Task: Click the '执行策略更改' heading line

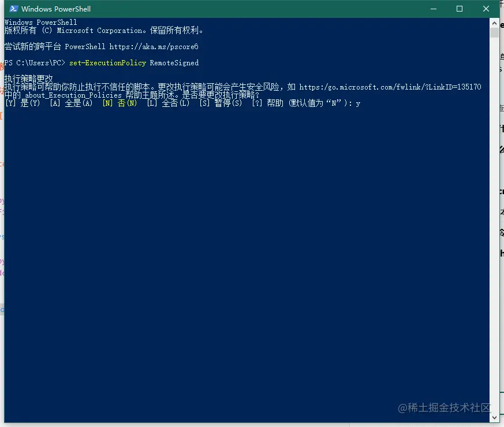Action: click(29, 79)
